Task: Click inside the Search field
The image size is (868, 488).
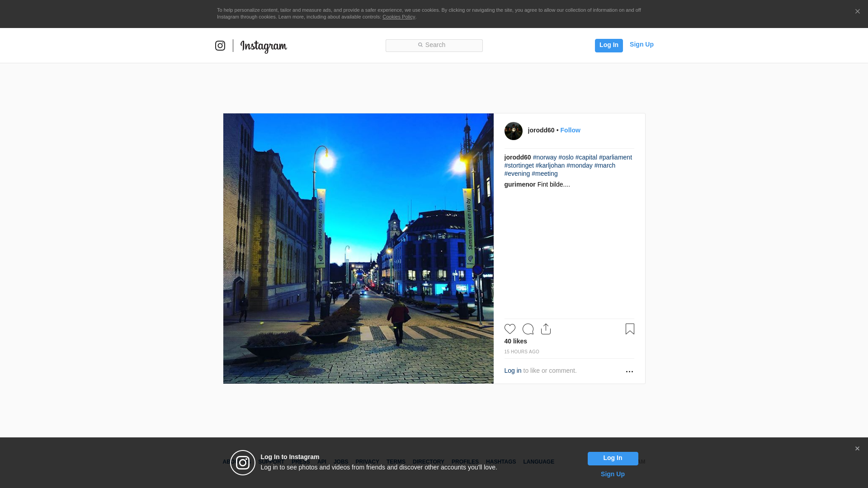Action: [434, 45]
